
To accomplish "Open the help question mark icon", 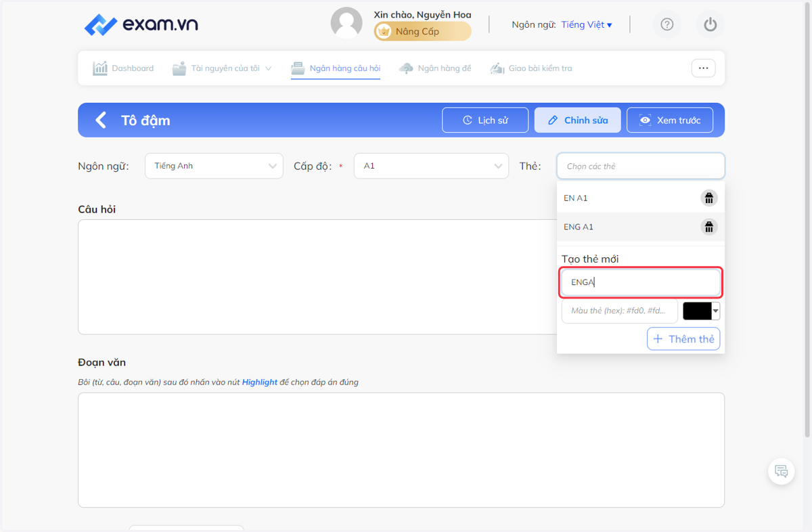I will point(667,24).
